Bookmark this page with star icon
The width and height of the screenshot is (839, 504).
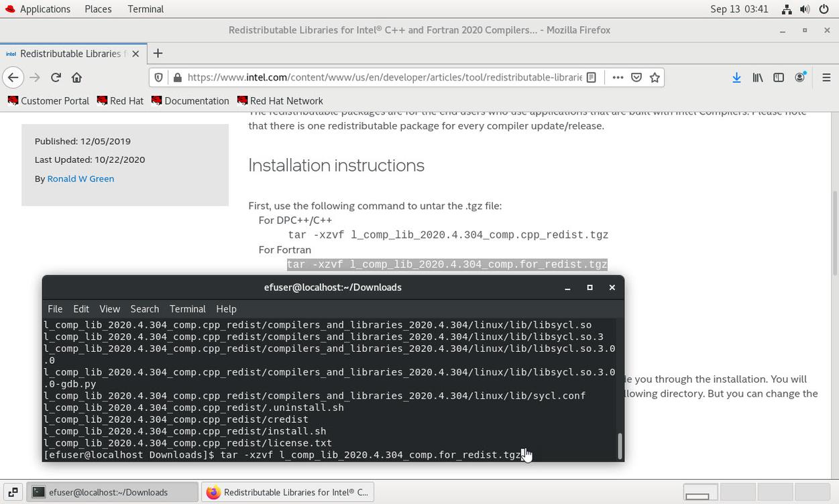tap(655, 77)
